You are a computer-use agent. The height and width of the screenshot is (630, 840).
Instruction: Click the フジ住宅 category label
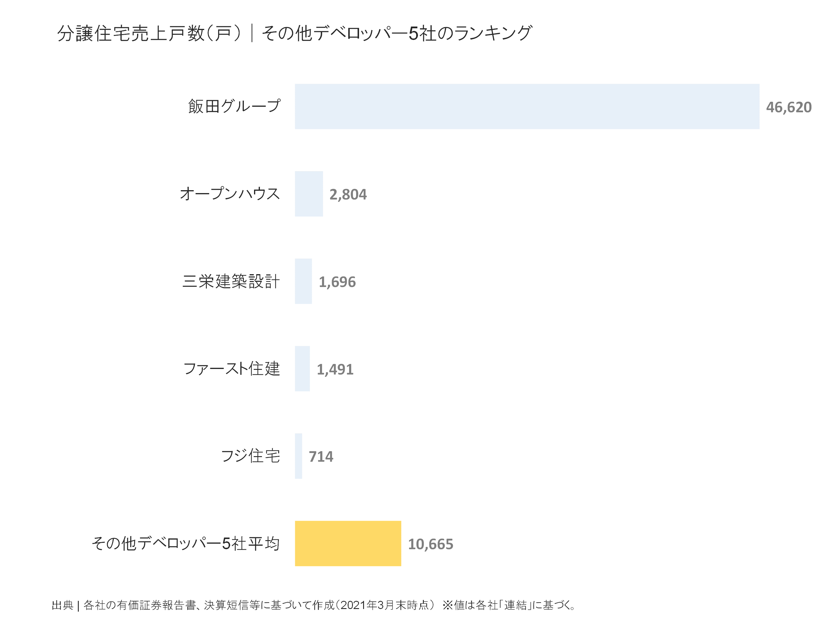[250, 456]
